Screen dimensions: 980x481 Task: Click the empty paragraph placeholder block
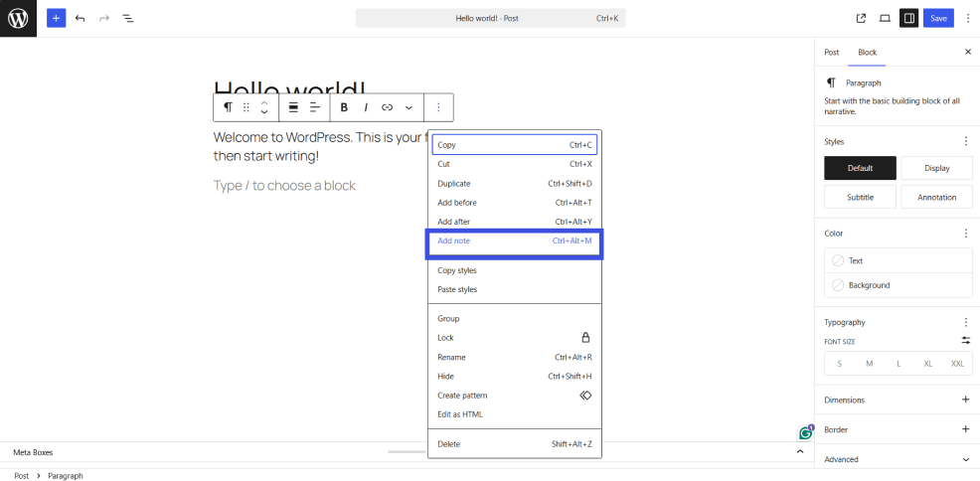pos(284,186)
